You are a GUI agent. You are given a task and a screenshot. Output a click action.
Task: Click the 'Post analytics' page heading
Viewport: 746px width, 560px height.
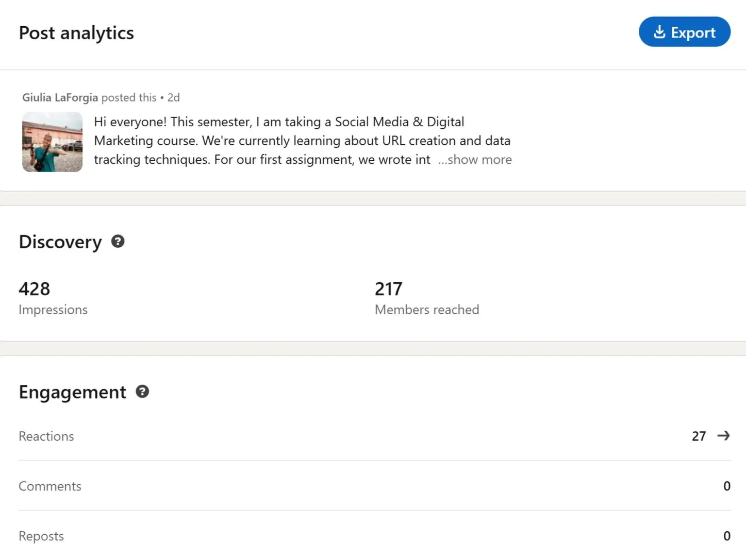pos(76,33)
